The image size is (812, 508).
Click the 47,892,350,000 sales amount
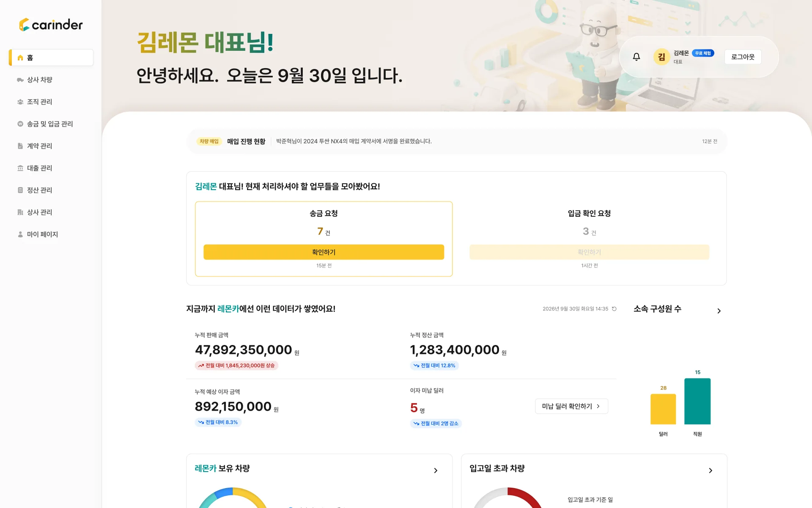coord(243,350)
